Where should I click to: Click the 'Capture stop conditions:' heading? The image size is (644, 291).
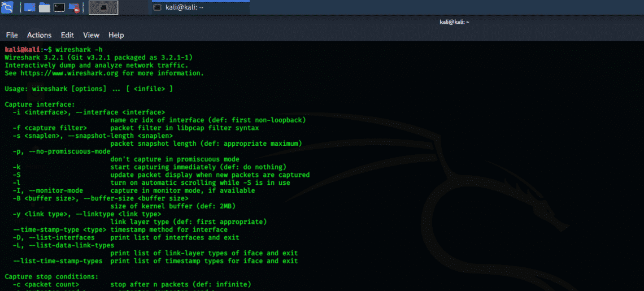click(x=52, y=276)
